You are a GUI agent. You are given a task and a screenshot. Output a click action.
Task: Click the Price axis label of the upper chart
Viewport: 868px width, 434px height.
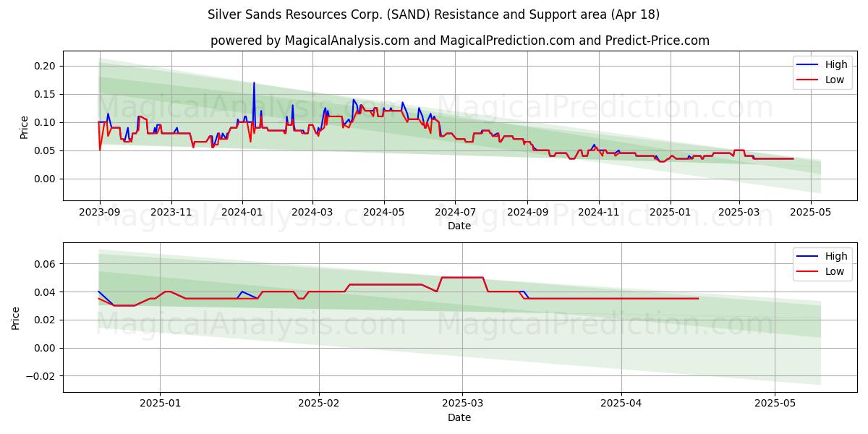[x=24, y=126]
